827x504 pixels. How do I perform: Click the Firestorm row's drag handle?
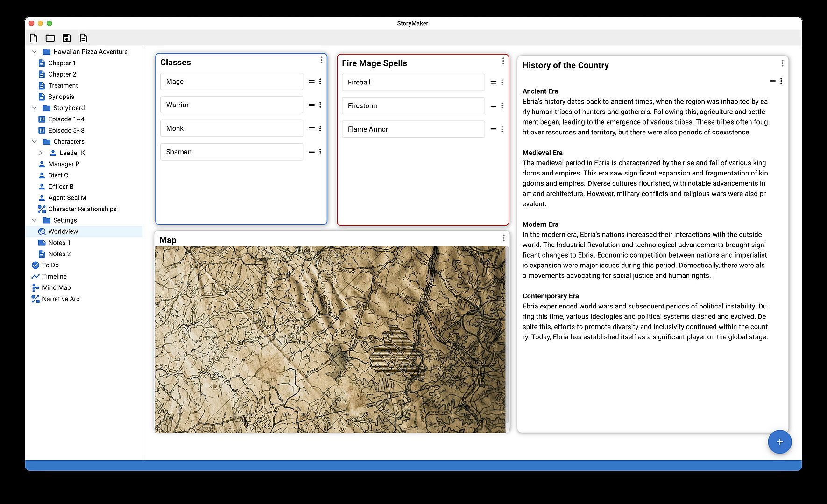[x=493, y=106]
